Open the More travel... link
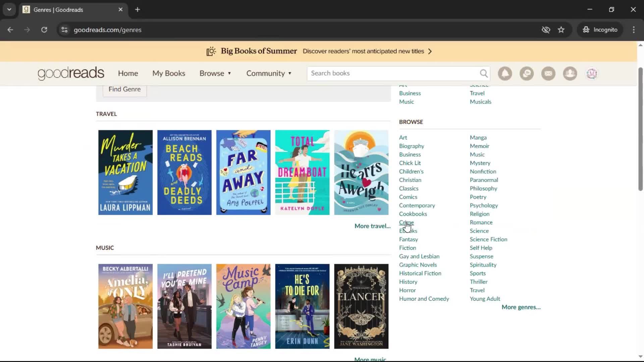 (x=372, y=226)
